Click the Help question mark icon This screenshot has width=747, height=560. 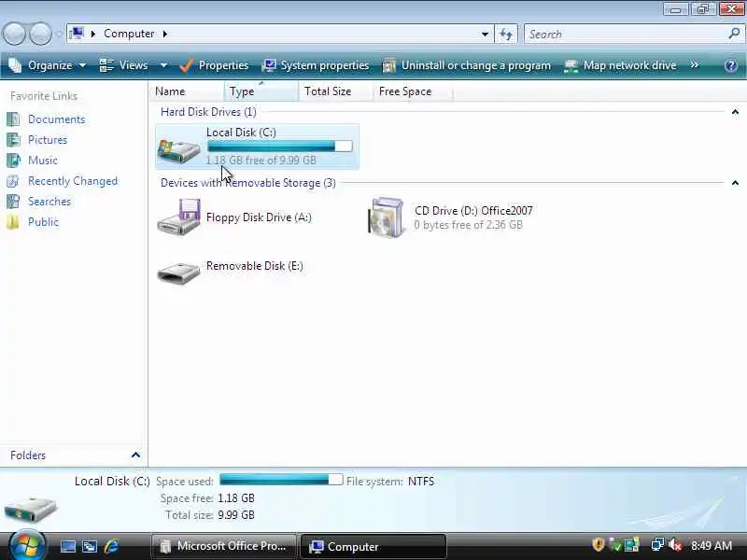pyautogui.click(x=731, y=65)
